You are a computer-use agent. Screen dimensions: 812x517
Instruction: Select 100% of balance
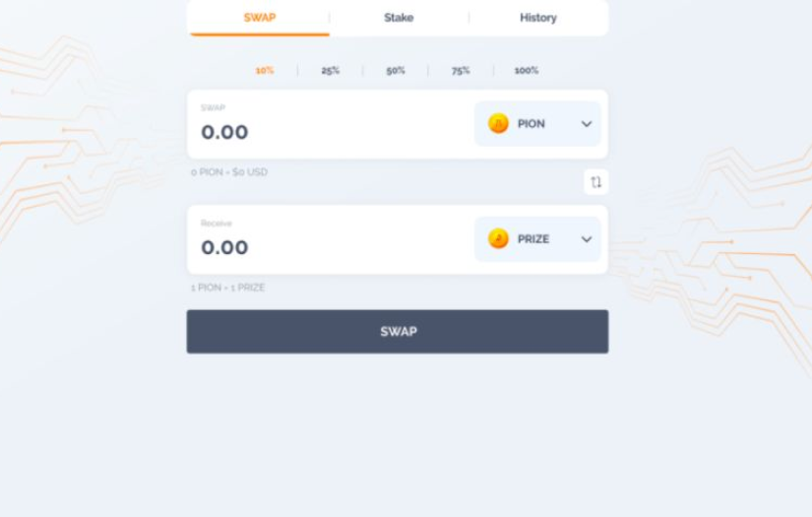[x=527, y=71]
